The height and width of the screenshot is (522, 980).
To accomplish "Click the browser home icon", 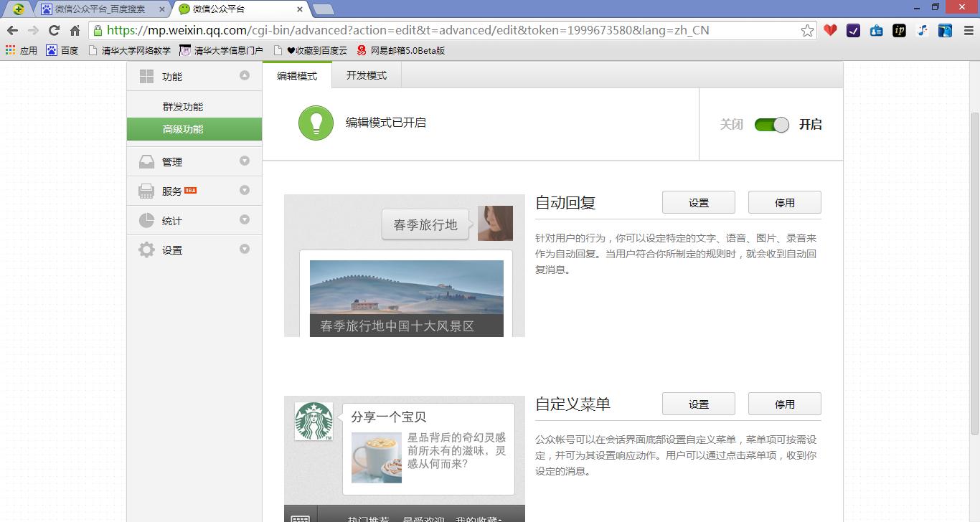I will coord(75,30).
